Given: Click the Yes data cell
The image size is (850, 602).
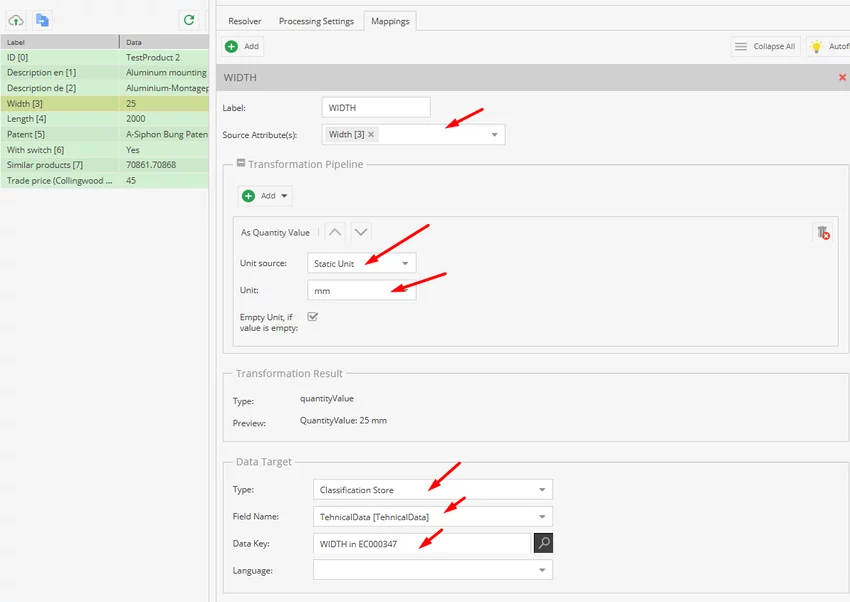Looking at the screenshot, I should 164,150.
